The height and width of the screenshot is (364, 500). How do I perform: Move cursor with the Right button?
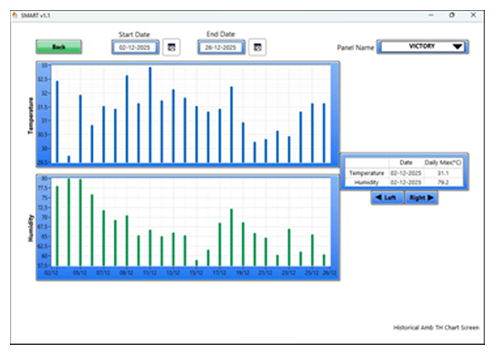[x=421, y=198]
